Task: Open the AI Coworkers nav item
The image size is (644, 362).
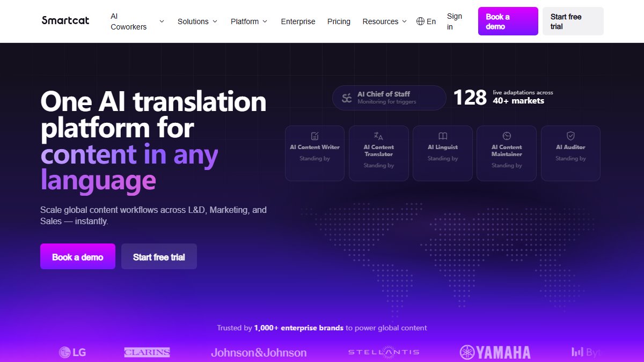Action: coord(129,21)
